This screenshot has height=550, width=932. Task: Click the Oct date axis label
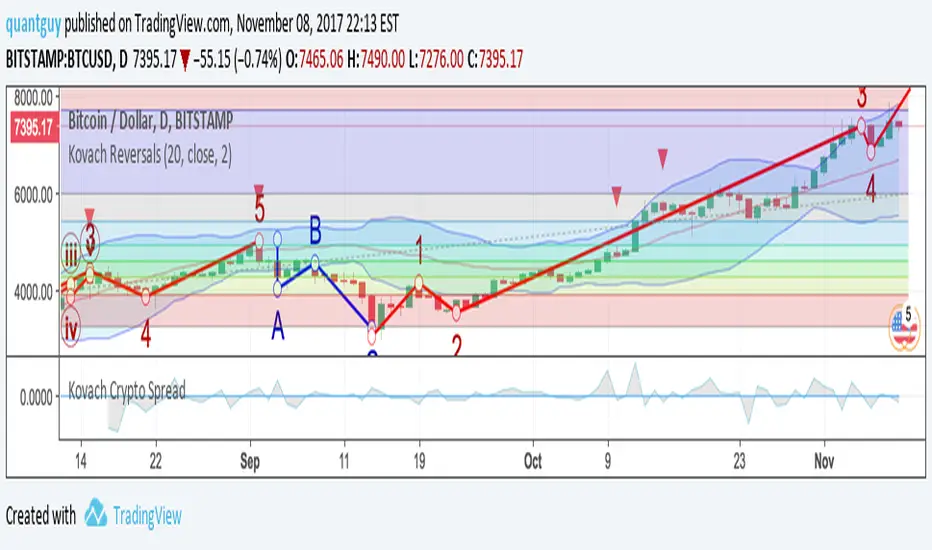pyautogui.click(x=533, y=461)
